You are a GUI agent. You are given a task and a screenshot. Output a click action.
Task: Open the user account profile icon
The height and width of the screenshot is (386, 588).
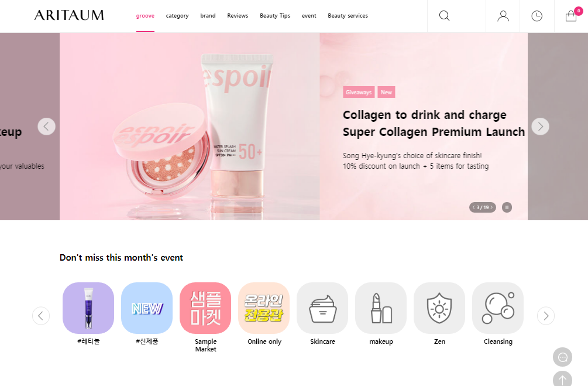503,16
